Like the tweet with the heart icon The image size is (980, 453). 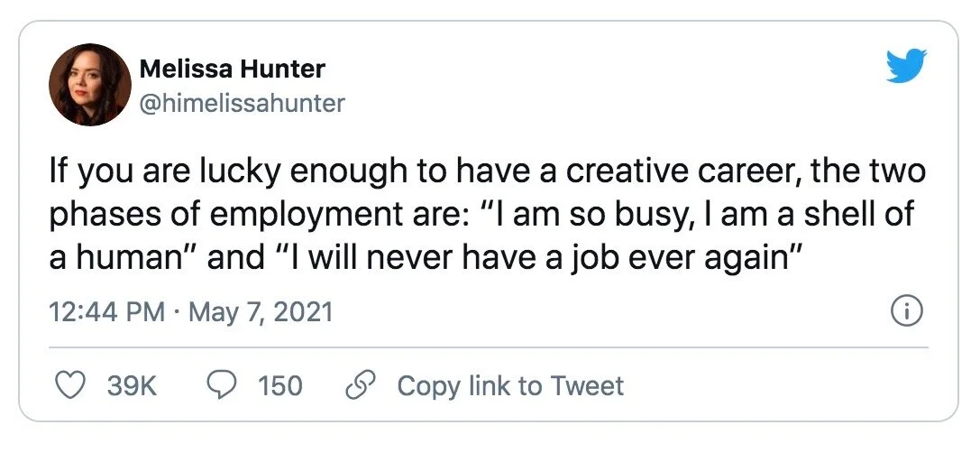point(71,386)
